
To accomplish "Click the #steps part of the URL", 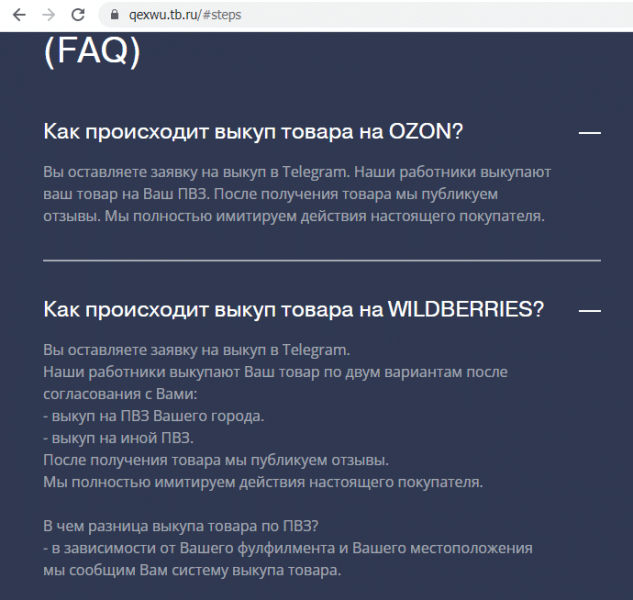I will (222, 15).
